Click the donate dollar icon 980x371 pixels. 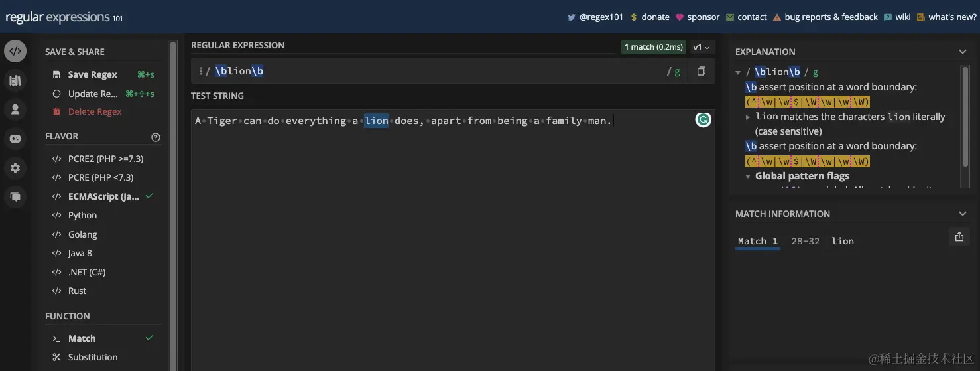pos(634,17)
